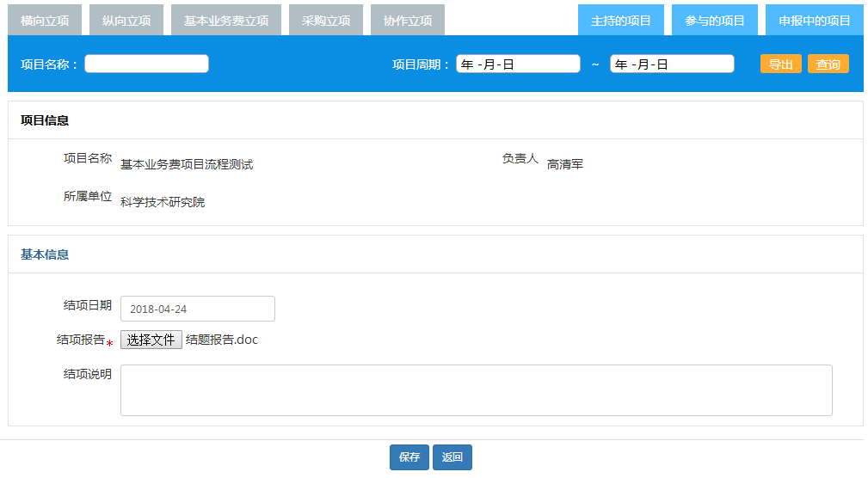Show 主持的项目 list
The width and height of the screenshot is (868, 478).
pos(621,21)
